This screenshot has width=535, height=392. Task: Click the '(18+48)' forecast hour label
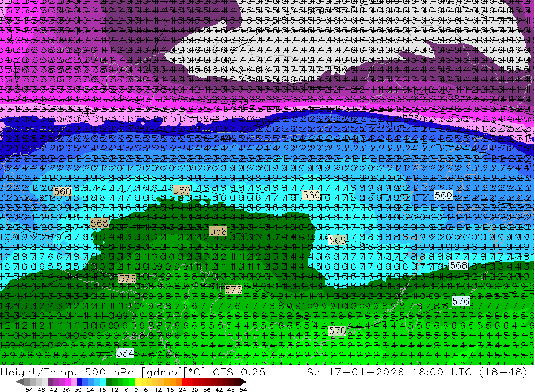pos(503,372)
